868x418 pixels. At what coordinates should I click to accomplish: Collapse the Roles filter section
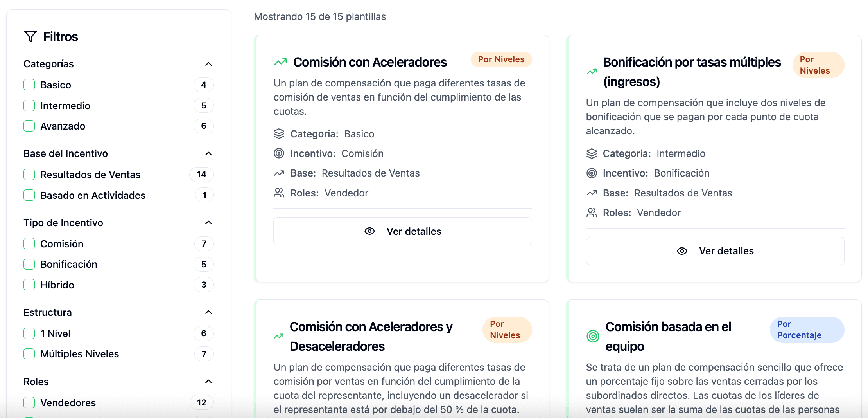tap(209, 382)
